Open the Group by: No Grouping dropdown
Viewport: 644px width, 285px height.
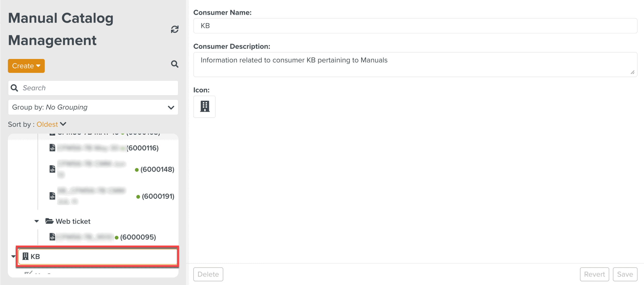coord(93,107)
